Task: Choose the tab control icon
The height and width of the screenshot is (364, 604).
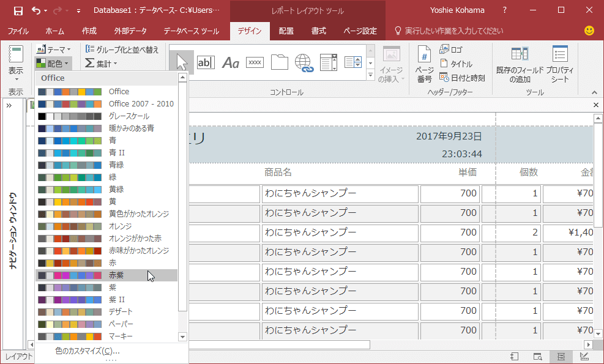Action: point(279,62)
